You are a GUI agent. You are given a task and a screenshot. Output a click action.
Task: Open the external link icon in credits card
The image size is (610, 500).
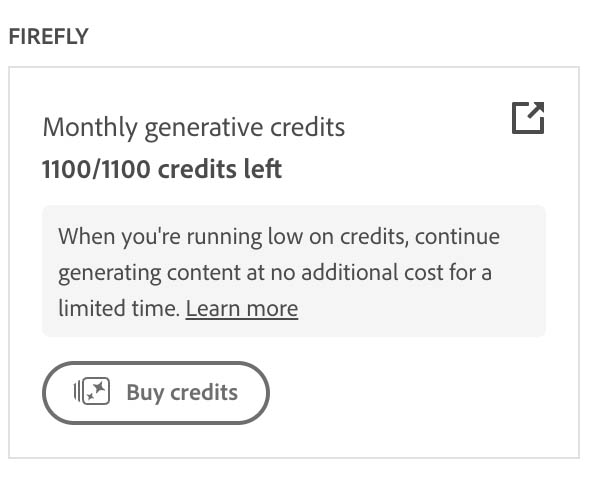(528, 118)
